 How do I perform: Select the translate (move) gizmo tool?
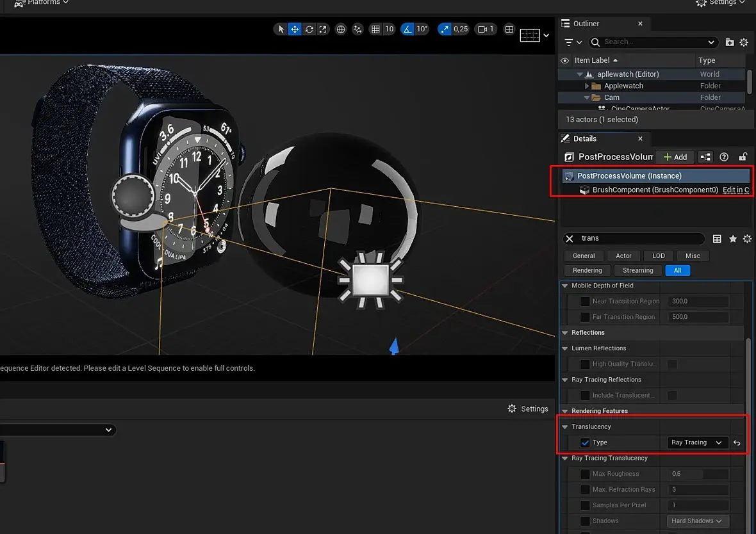pyautogui.click(x=295, y=29)
